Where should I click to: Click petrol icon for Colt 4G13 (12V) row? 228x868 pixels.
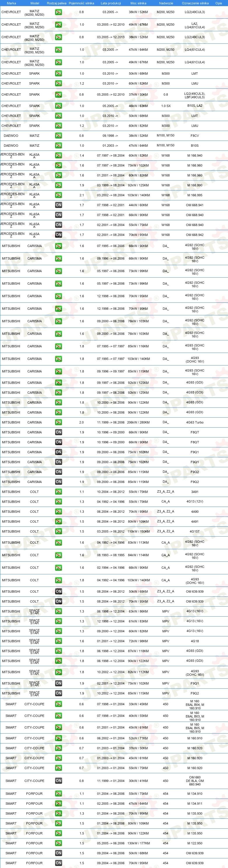tap(59, 502)
